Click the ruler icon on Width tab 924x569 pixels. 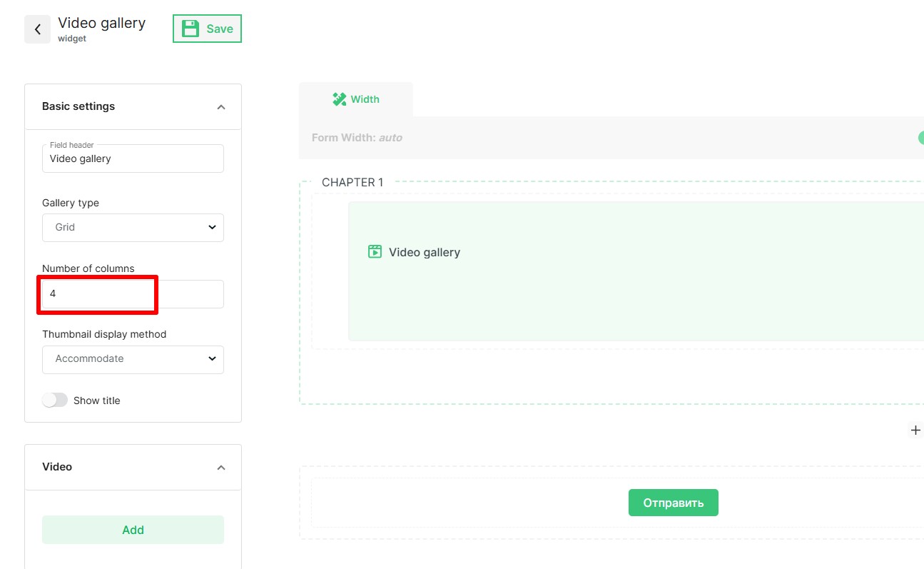[340, 99]
